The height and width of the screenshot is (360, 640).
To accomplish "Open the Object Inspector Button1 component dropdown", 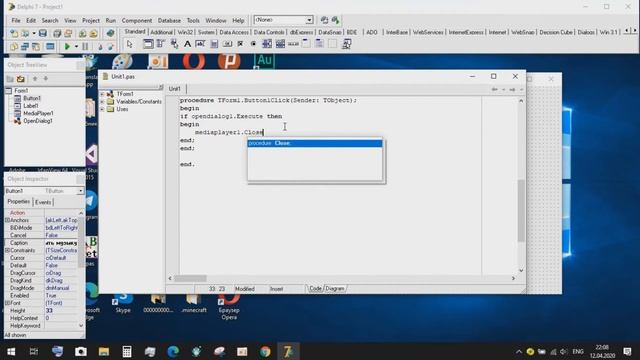I will [80, 191].
